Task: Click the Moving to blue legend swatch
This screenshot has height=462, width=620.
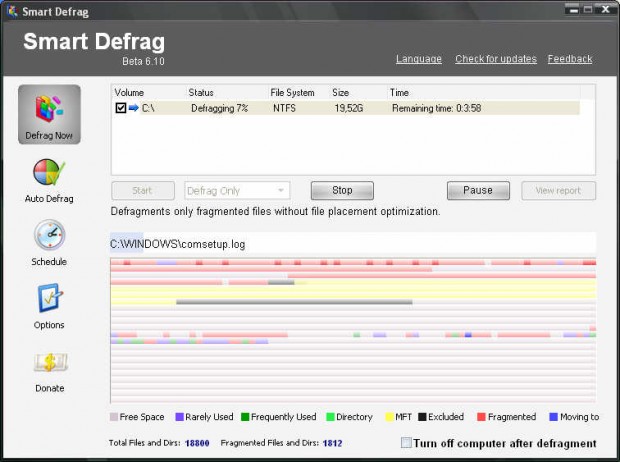Action: 554,417
